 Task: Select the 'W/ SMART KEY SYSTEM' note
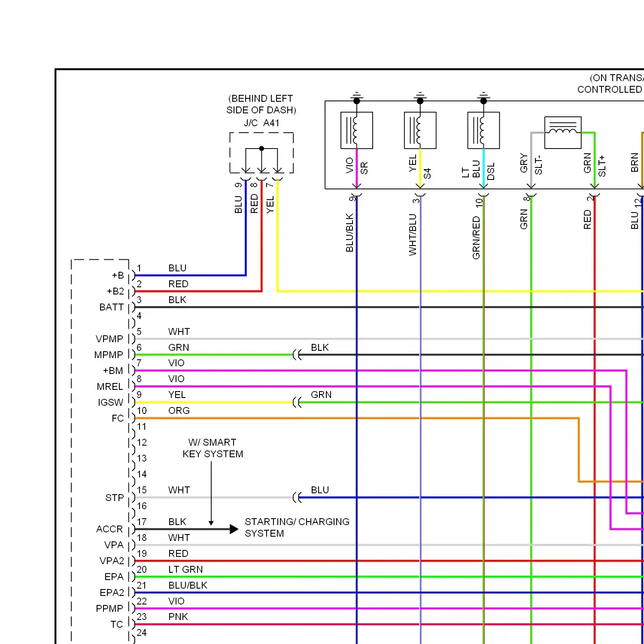coord(213,448)
